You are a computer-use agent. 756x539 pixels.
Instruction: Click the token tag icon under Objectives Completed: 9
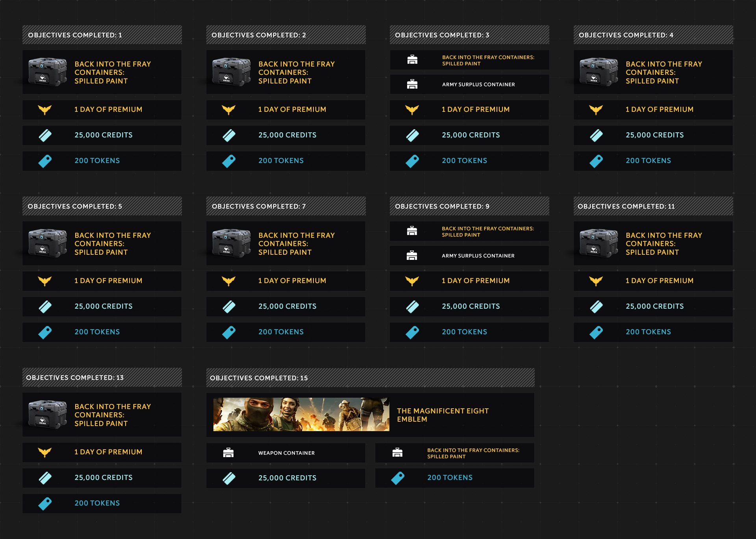pyautogui.click(x=412, y=332)
